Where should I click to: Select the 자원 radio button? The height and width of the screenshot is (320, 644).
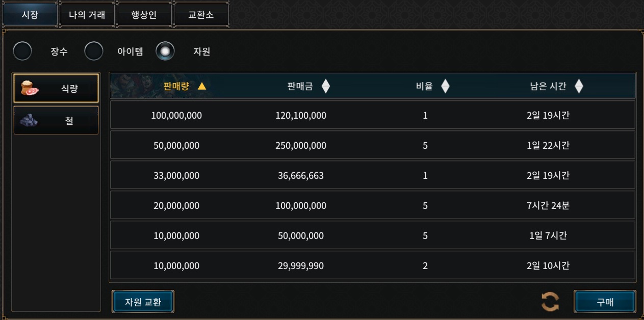[165, 51]
